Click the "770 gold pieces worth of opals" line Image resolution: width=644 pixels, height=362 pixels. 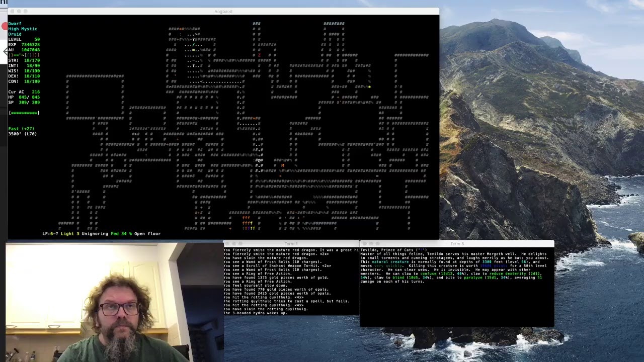pos(276,290)
